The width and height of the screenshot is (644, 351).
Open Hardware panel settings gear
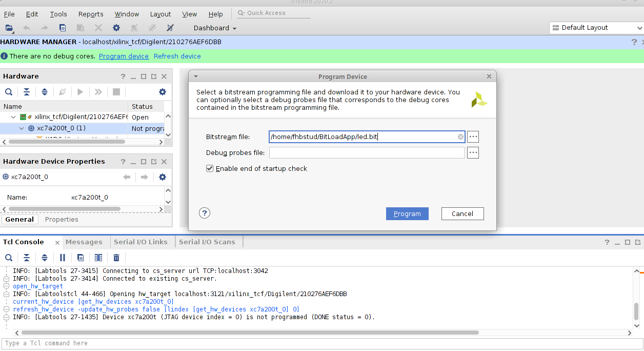[x=163, y=92]
